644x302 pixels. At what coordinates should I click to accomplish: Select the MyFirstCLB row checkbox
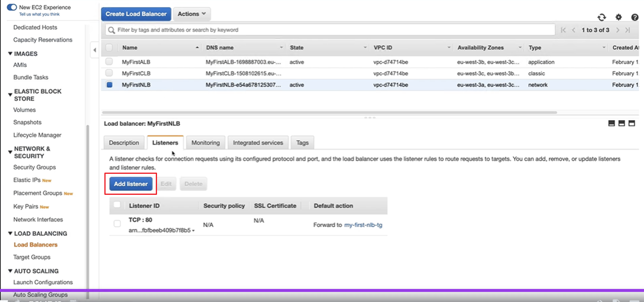pyautogui.click(x=109, y=73)
